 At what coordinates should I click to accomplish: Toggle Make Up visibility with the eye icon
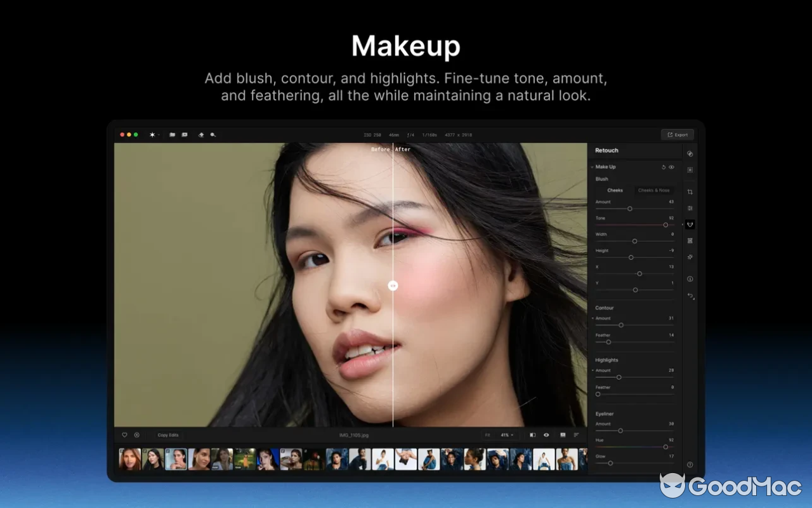coord(672,166)
